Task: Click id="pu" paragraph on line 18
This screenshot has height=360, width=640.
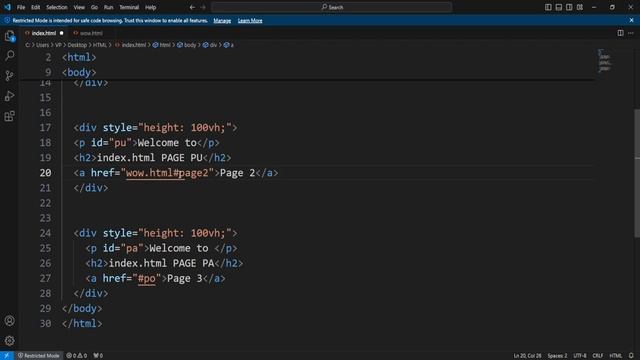Action: (x=146, y=143)
